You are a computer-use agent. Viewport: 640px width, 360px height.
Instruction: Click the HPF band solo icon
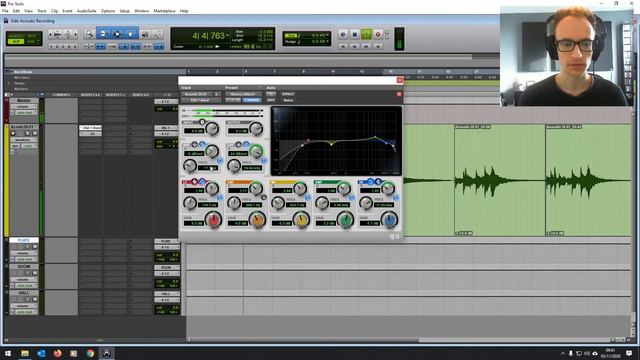[x=220, y=161]
